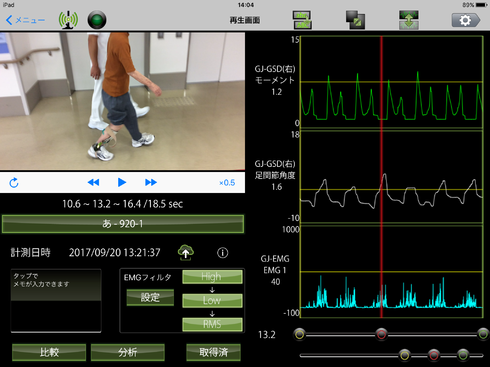
Task: Open settings with the gear icon
Action: [466, 20]
